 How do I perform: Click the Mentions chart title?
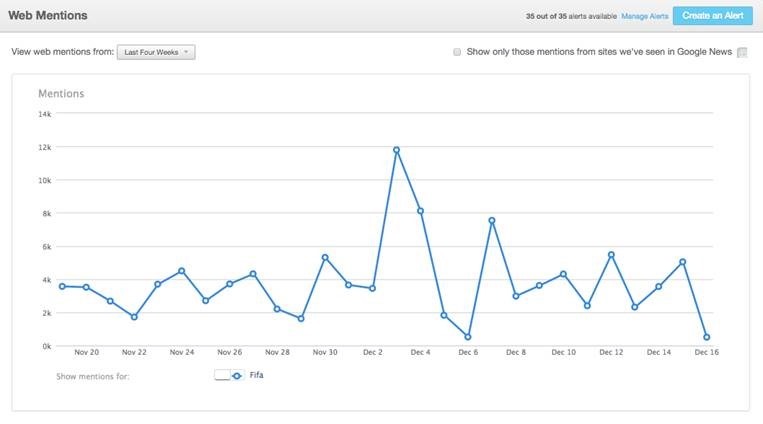(61, 94)
